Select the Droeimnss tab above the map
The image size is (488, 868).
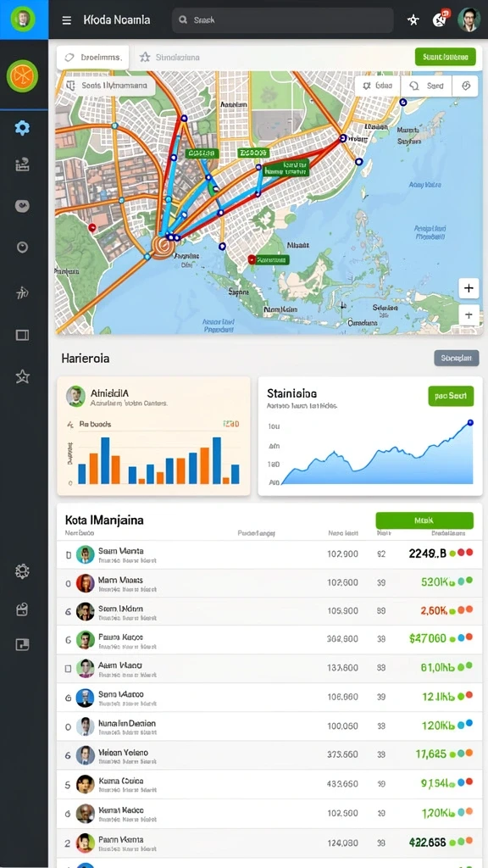click(93, 57)
